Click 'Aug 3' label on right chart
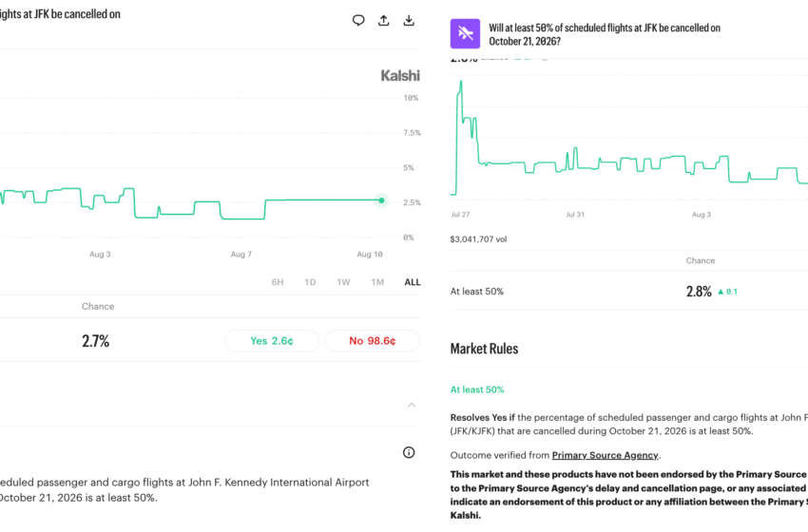The image size is (808, 532). (x=701, y=215)
